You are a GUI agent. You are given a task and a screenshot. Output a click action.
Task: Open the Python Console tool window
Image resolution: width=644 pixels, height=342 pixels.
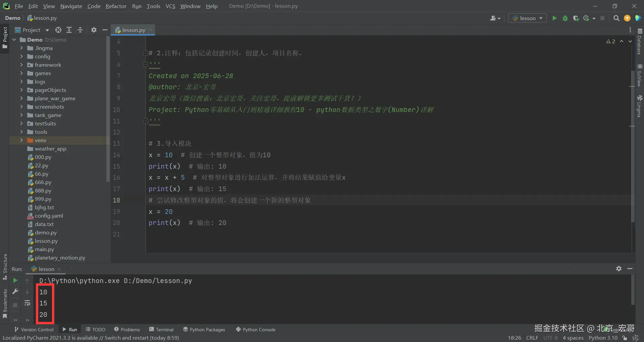point(256,330)
